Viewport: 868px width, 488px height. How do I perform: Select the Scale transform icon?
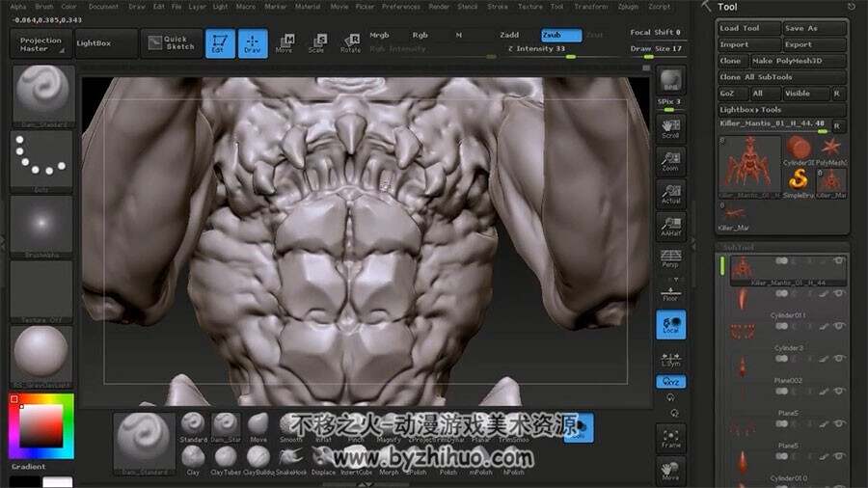tap(317, 43)
